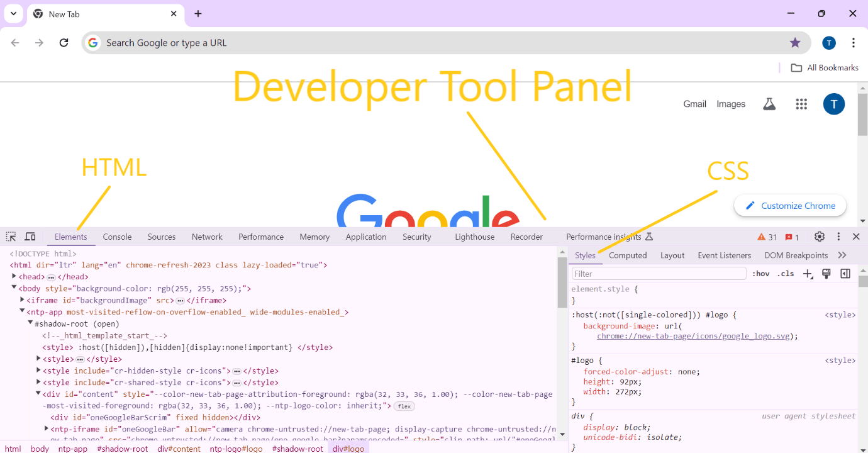Open the Security tab
Image resolution: width=868 pixels, height=453 pixels.
[417, 237]
